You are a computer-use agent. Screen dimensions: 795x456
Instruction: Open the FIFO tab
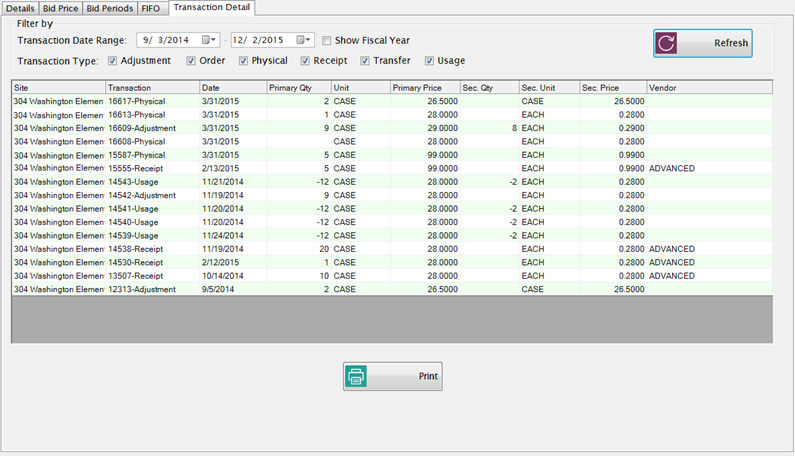[152, 8]
